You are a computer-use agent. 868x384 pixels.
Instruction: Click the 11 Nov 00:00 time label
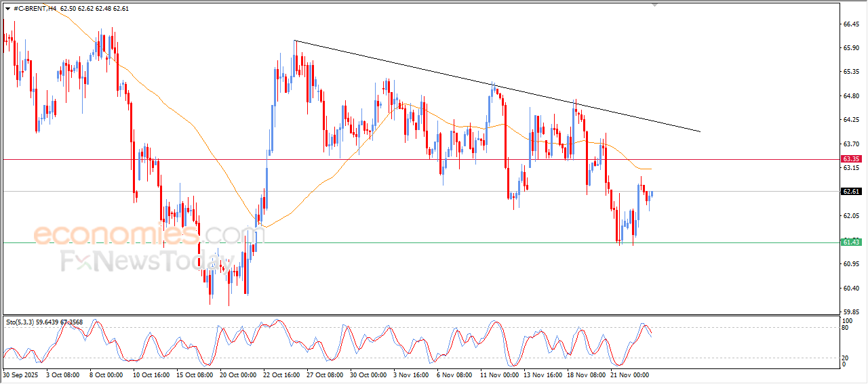pyautogui.click(x=498, y=374)
